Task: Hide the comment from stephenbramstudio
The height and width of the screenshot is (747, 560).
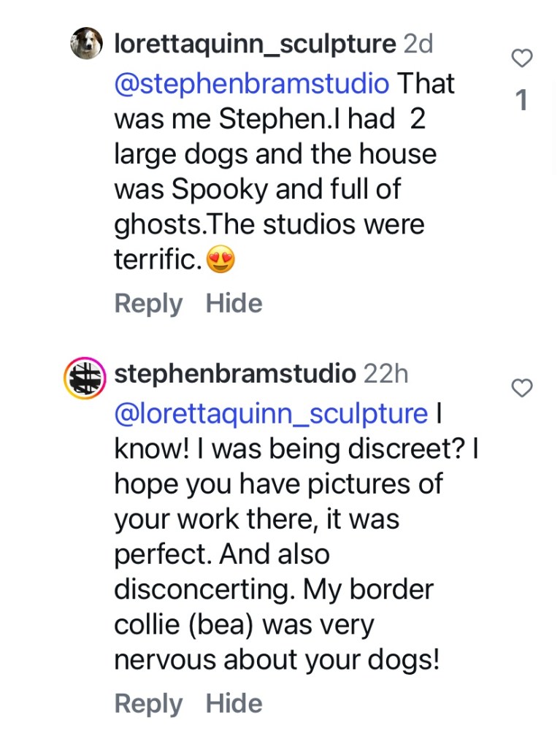Action: pos(234,704)
